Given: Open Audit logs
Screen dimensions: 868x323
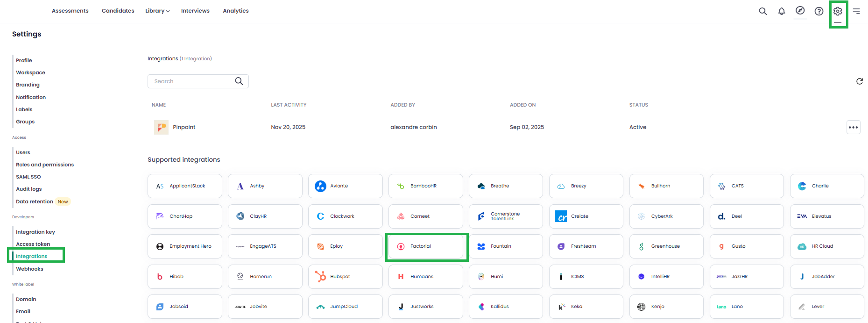Looking at the screenshot, I should coord(29,189).
